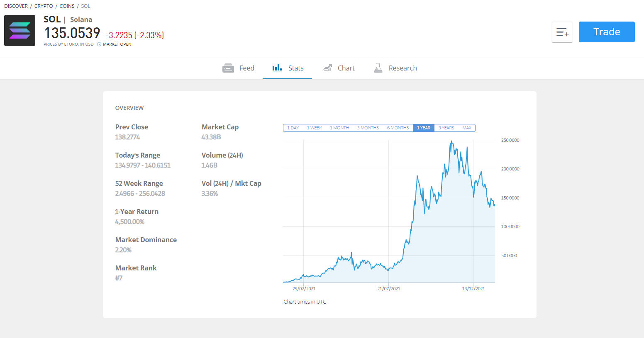Click PRICES BY ETORO, IN USD text
The image size is (644, 338).
point(68,44)
